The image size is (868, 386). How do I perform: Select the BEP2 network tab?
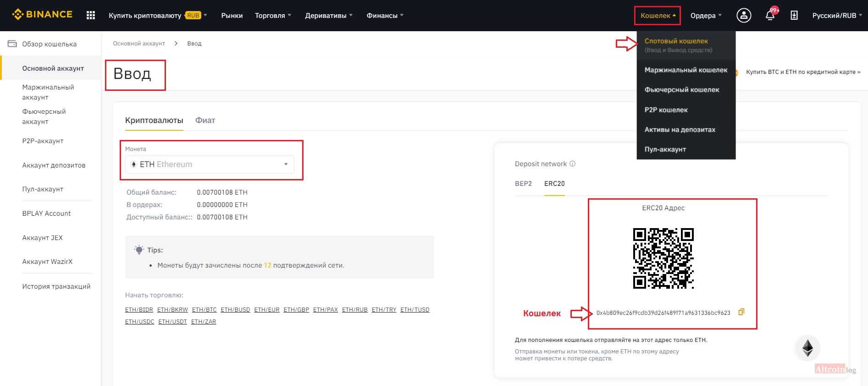point(523,184)
